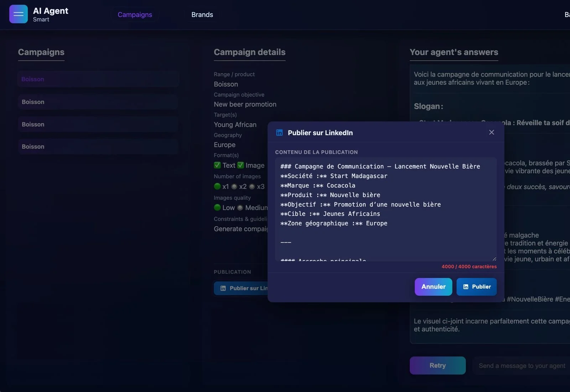Viewport: 570px width, 392px height.
Task: Click the Campaign details heading
Action: 249,52
